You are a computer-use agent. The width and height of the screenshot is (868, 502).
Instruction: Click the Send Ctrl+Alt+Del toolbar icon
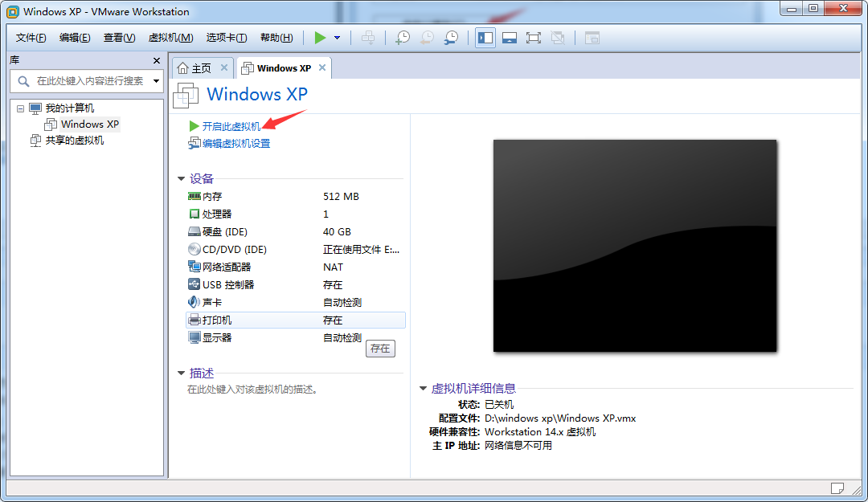368,38
